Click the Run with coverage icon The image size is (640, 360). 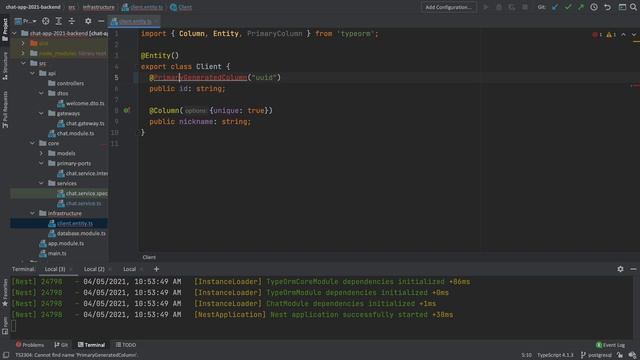click(512, 7)
